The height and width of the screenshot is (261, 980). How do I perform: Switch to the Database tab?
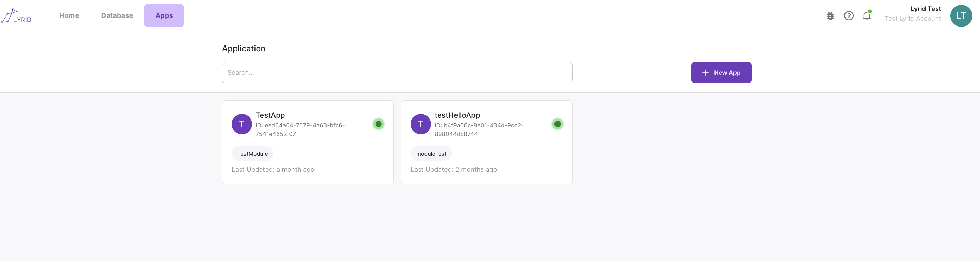[117, 15]
